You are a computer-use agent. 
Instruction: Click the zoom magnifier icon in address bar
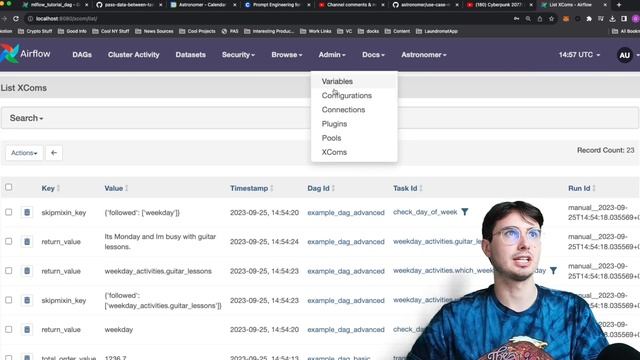[528, 19]
